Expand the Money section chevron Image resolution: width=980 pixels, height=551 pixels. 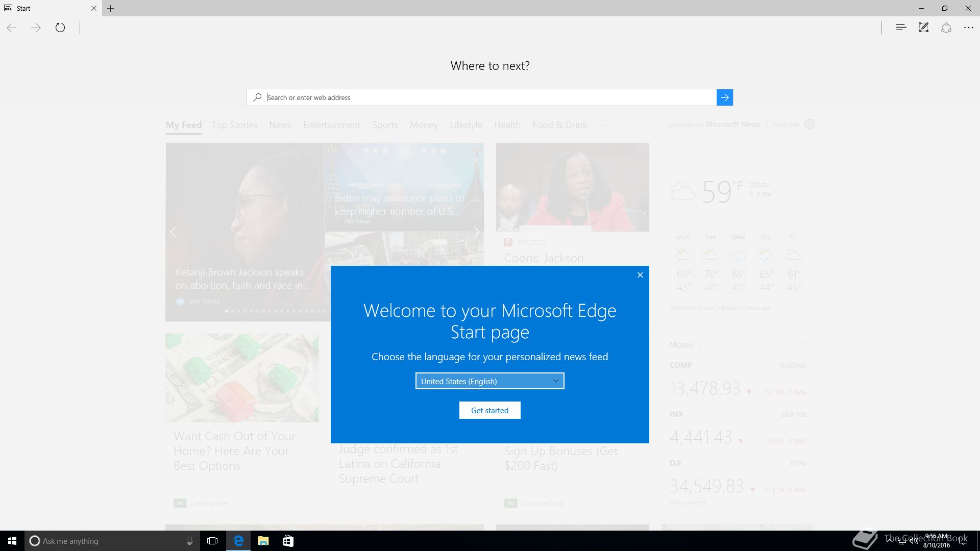(x=700, y=345)
